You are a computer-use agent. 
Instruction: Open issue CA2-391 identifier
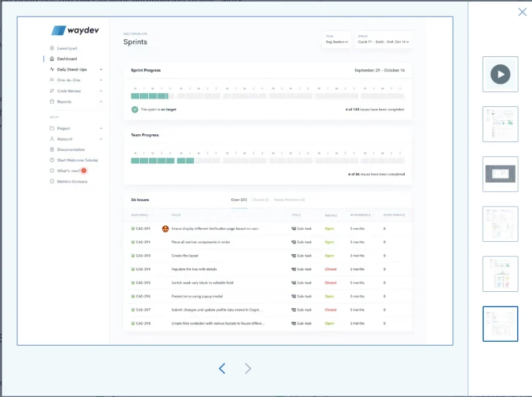143,229
